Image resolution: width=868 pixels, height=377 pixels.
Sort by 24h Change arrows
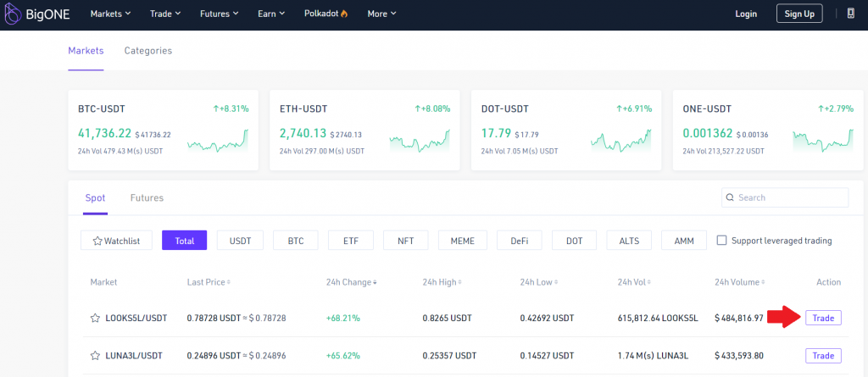(375, 282)
